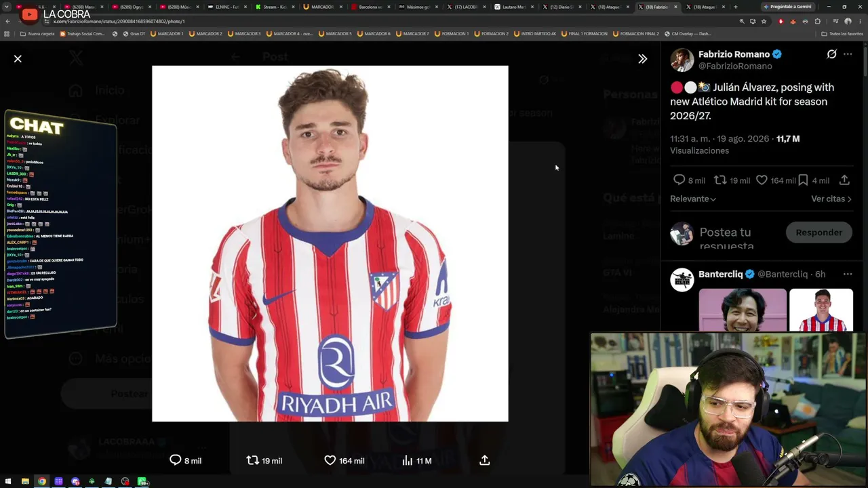
Task: Click the Julián Álvarez photo
Action: [330, 243]
